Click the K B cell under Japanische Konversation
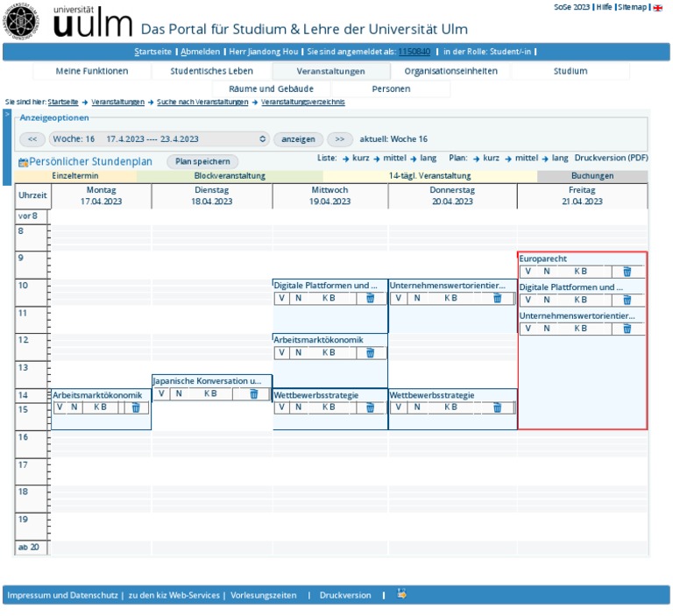This screenshot has height=616, width=673. pyautogui.click(x=210, y=393)
